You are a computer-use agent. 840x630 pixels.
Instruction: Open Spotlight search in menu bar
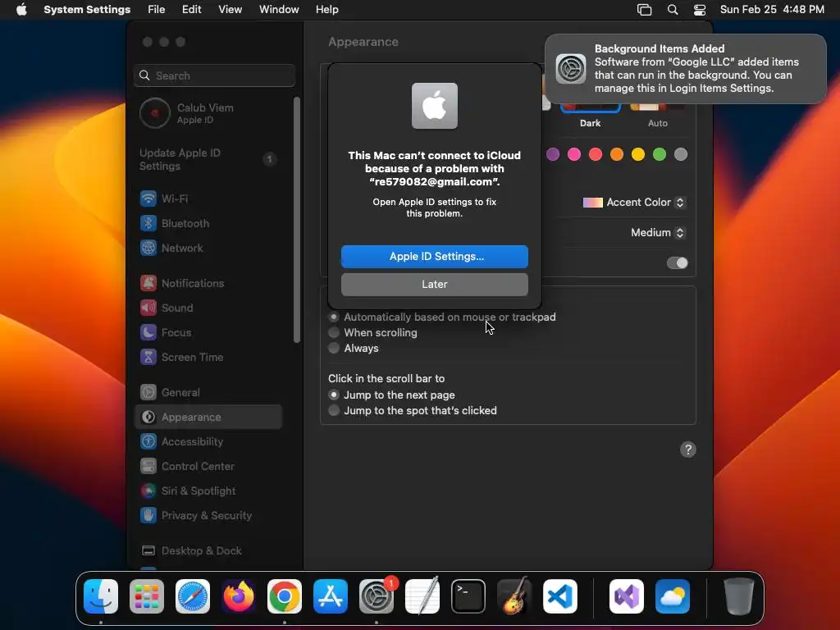673,10
